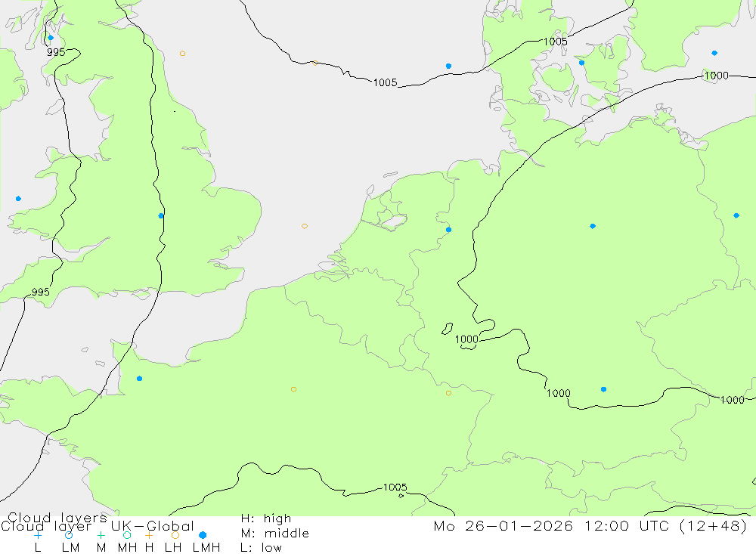Select the orange LH marker over northern France
756x554 pixels.
tap(293, 389)
